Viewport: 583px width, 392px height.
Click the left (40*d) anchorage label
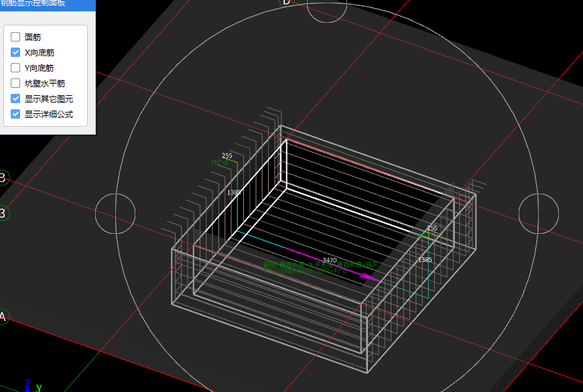[x=220, y=162]
